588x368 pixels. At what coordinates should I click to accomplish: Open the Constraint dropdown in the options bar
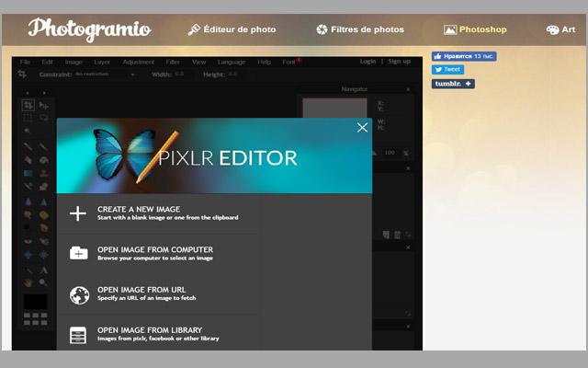[x=104, y=75]
